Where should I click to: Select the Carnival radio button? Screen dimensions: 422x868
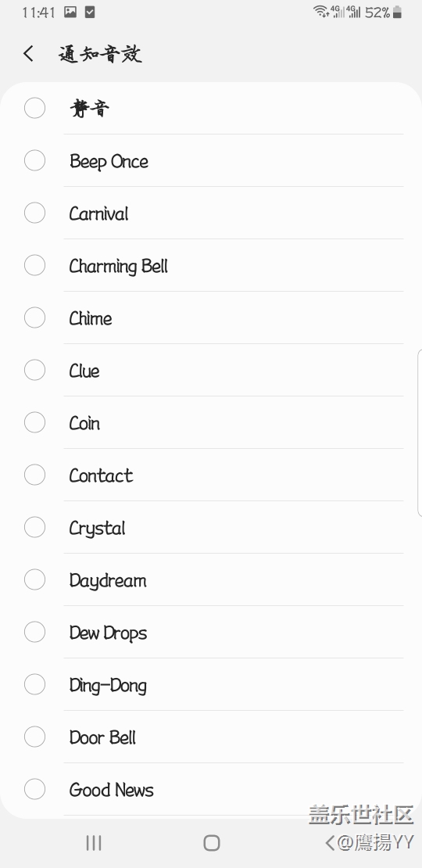pyautogui.click(x=35, y=213)
